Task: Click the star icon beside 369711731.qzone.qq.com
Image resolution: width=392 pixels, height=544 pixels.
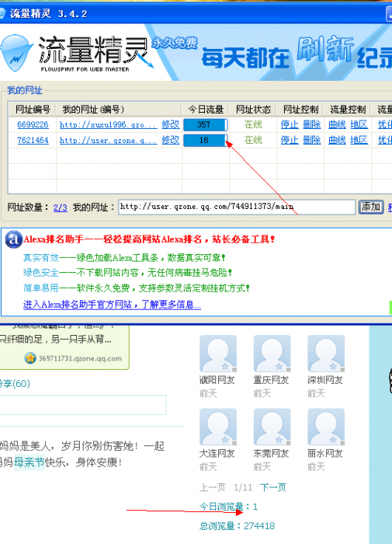Action: (x=30, y=357)
